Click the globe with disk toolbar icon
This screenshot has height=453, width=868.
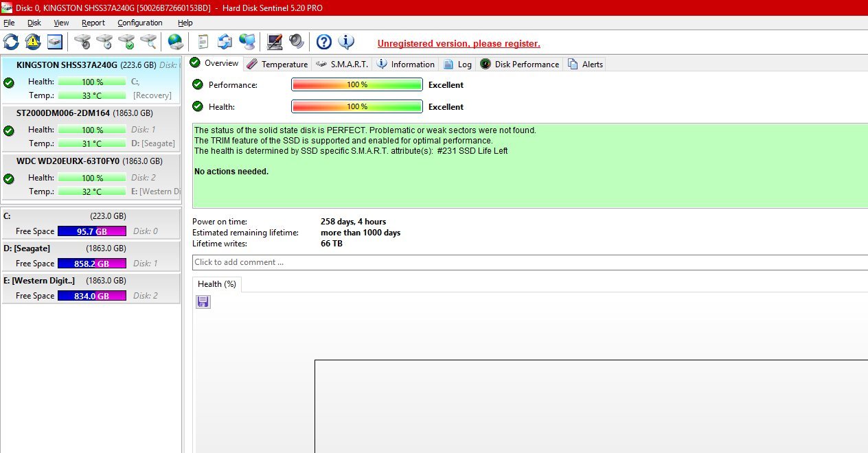click(x=176, y=42)
